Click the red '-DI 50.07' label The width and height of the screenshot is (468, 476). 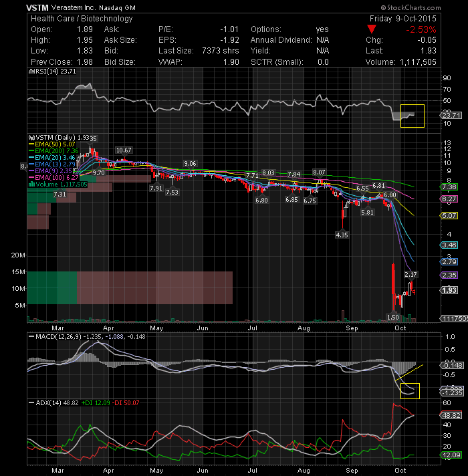[126, 403]
